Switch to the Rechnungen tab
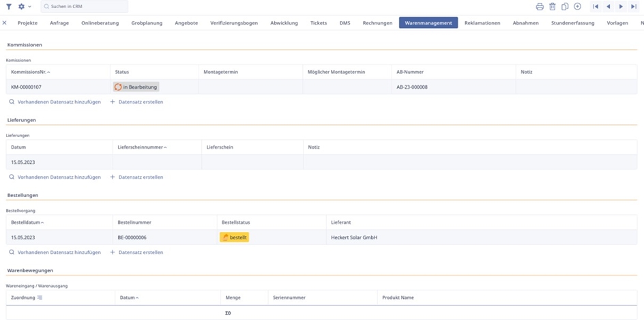Image resolution: width=644 pixels, height=320 pixels. [x=377, y=23]
